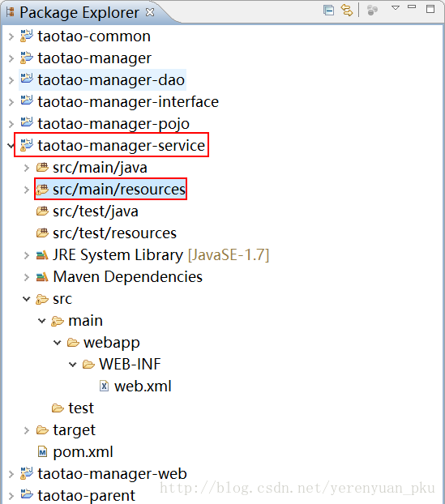Expand the src/main/java source folder

click(x=27, y=168)
